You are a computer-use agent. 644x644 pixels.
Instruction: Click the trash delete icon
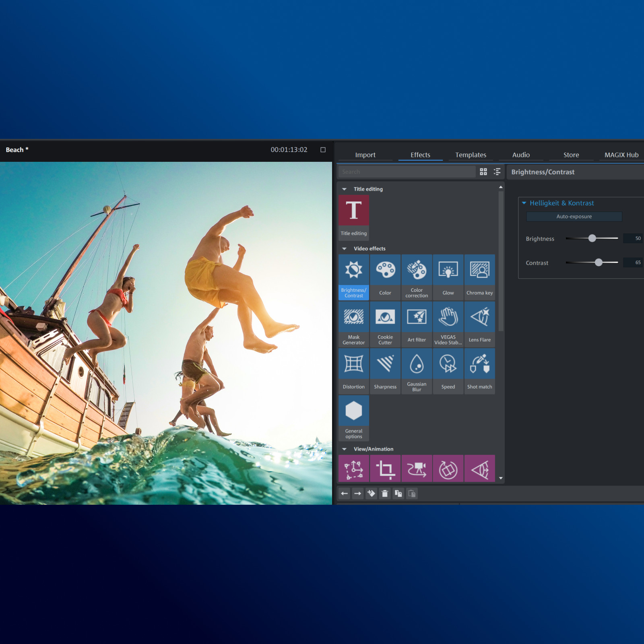click(385, 493)
